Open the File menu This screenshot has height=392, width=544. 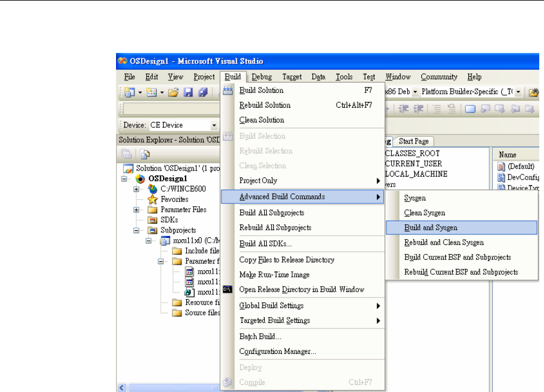(129, 77)
